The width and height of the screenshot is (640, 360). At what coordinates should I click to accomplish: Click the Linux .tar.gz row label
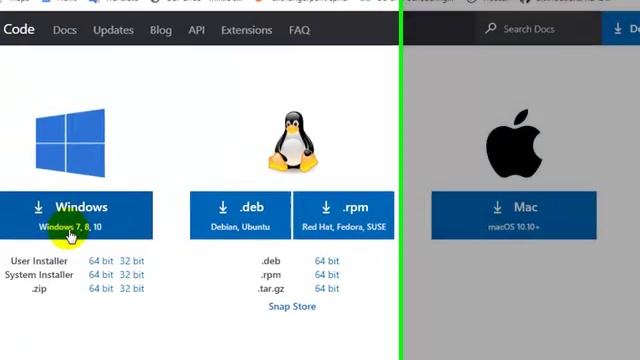point(271,289)
